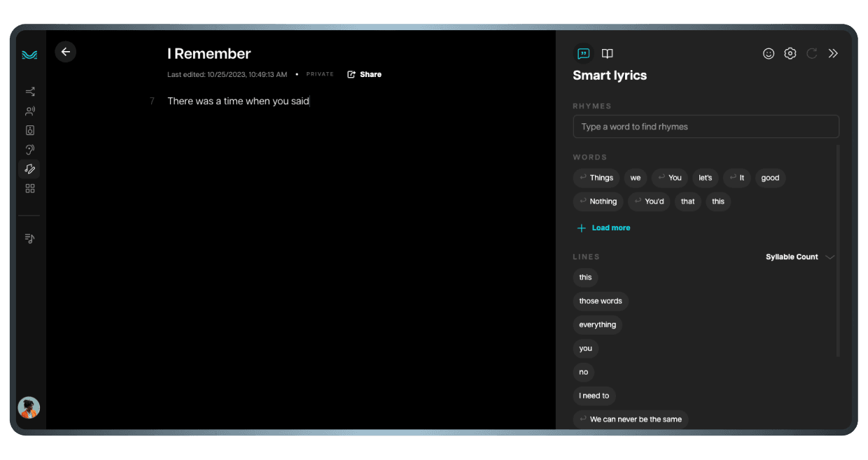The height and width of the screenshot is (460, 868).
Task: Click the smiley face icon
Action: tap(769, 54)
